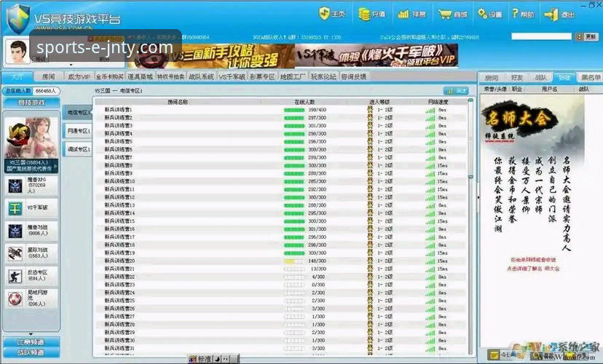The width and height of the screenshot is (603, 364).
Task: Expand the VS三国 banner side arrow
Action: (56, 167)
